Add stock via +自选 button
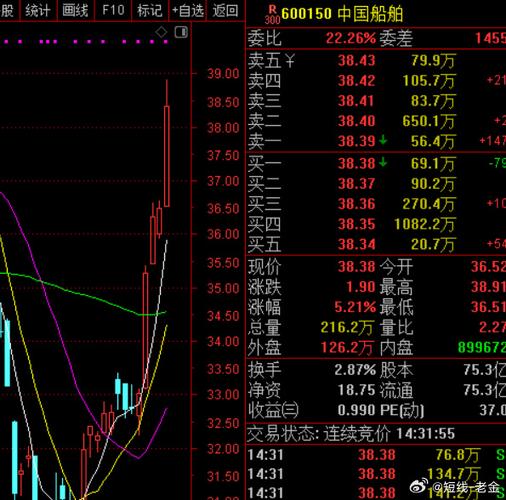 188,10
